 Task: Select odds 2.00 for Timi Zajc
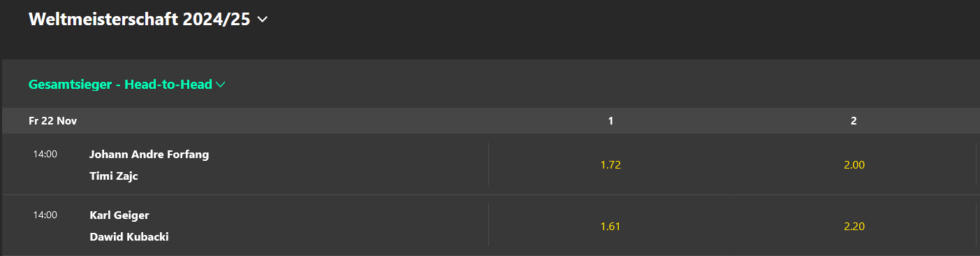tap(854, 165)
